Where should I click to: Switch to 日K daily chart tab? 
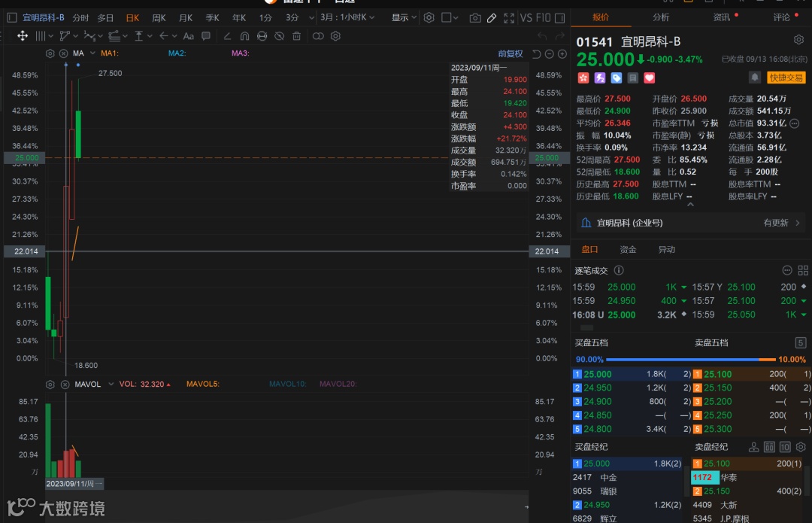point(132,17)
